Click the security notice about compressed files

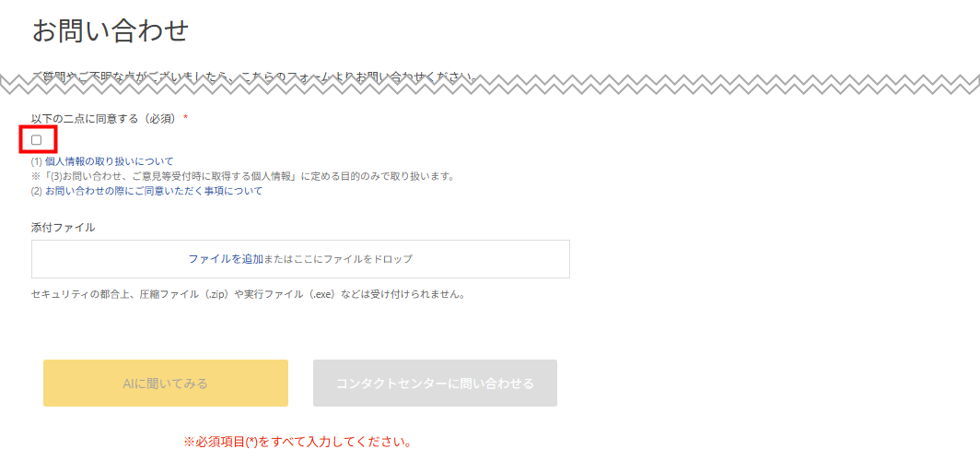(x=249, y=295)
